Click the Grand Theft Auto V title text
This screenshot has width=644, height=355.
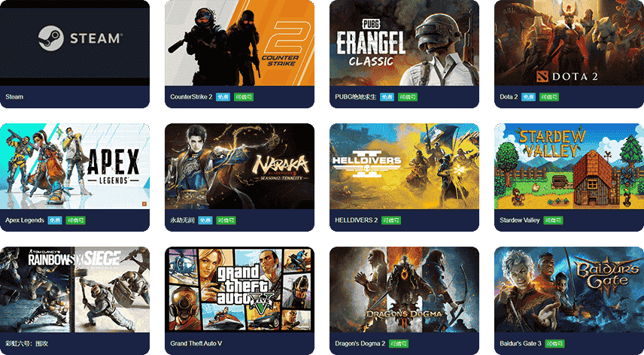coord(196,344)
